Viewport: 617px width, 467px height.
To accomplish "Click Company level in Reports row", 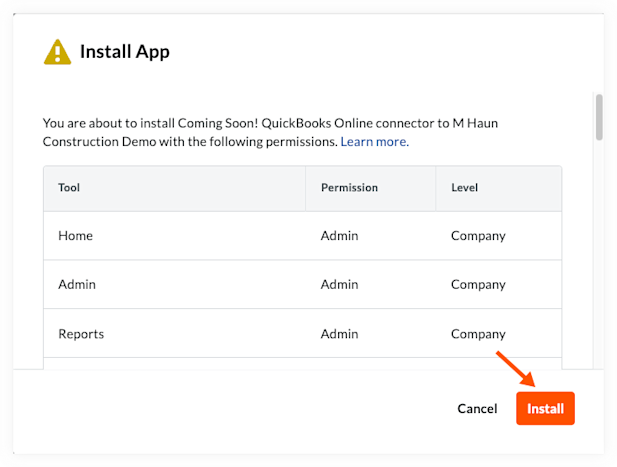I will (x=478, y=334).
